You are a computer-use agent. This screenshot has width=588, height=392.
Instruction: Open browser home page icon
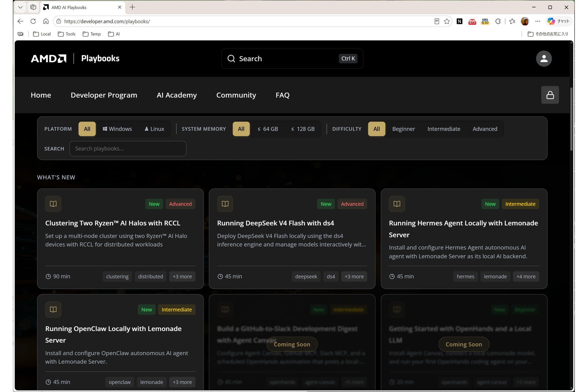click(x=46, y=21)
